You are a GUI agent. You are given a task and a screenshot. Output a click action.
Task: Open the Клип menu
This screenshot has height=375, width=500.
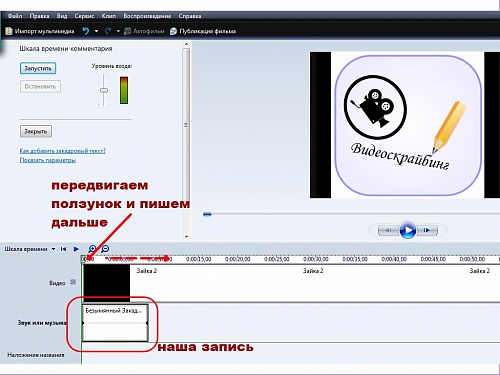109,16
